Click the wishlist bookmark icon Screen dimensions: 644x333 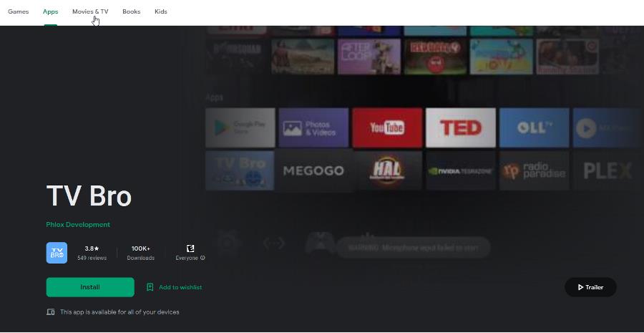click(x=150, y=287)
